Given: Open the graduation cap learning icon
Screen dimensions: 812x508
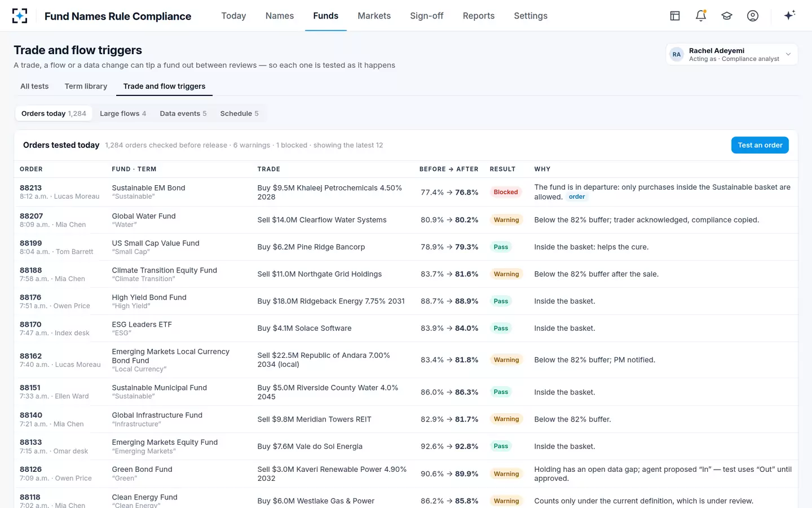Looking at the screenshot, I should tap(727, 16).
